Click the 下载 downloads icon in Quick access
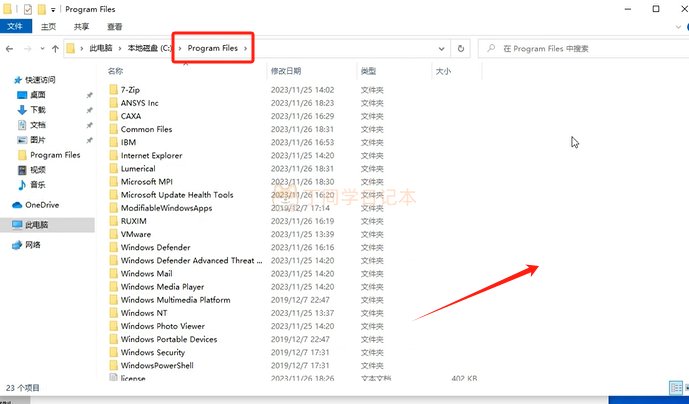Image resolution: width=689 pixels, height=404 pixels. point(22,110)
